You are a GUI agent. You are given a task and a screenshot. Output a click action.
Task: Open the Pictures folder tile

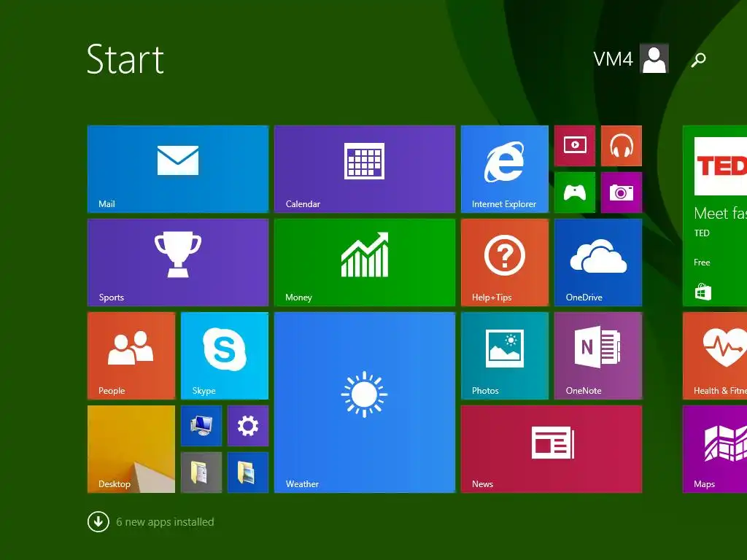click(x=248, y=472)
